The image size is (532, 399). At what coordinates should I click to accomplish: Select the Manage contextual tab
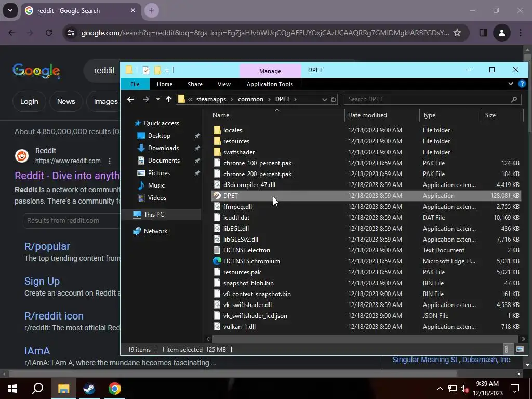pyautogui.click(x=270, y=71)
